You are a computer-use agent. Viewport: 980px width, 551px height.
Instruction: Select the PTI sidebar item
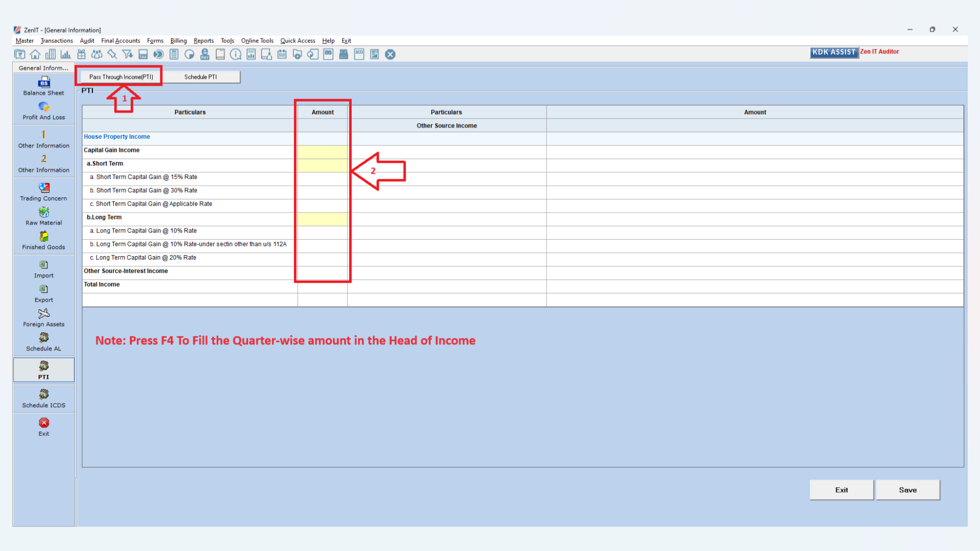44,370
